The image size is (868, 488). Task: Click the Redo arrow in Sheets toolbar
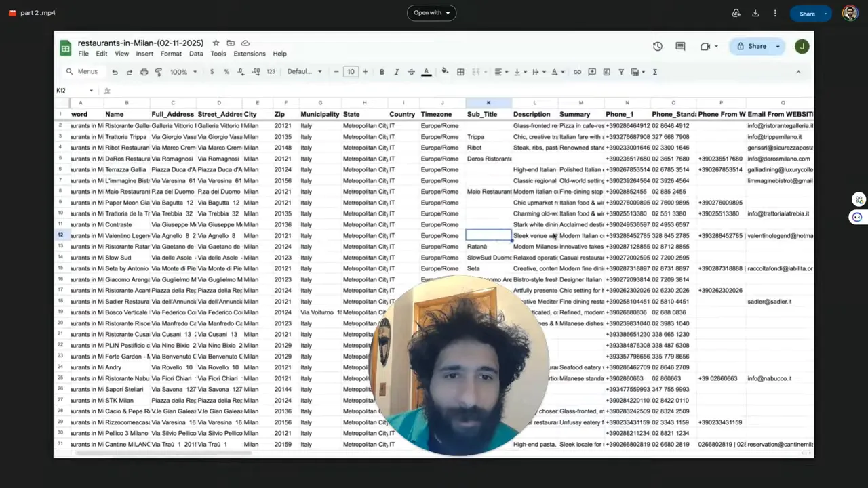[x=130, y=72]
